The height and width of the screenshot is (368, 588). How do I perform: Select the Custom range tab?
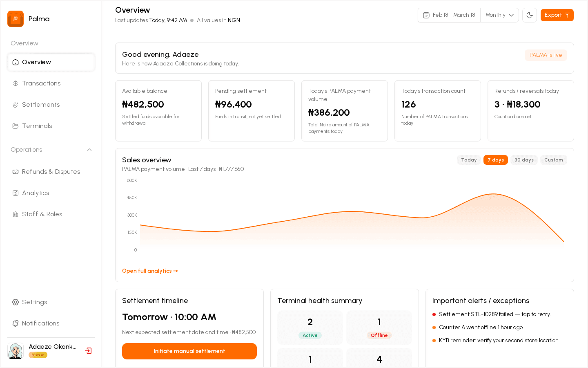pos(554,160)
